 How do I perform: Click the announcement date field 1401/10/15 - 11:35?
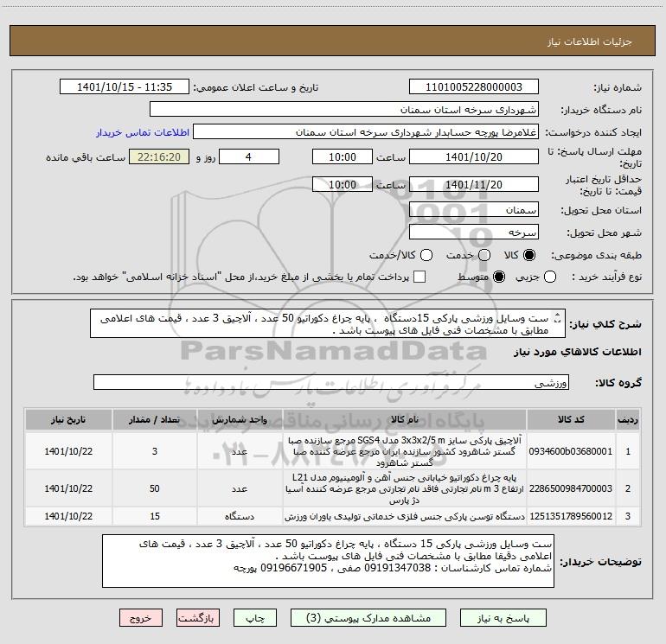tap(125, 87)
